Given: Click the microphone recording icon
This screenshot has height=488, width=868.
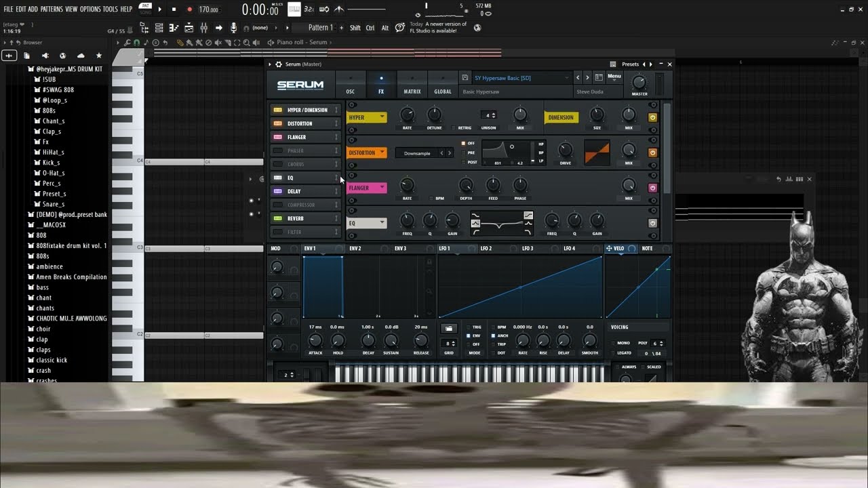Looking at the screenshot, I should (x=234, y=28).
